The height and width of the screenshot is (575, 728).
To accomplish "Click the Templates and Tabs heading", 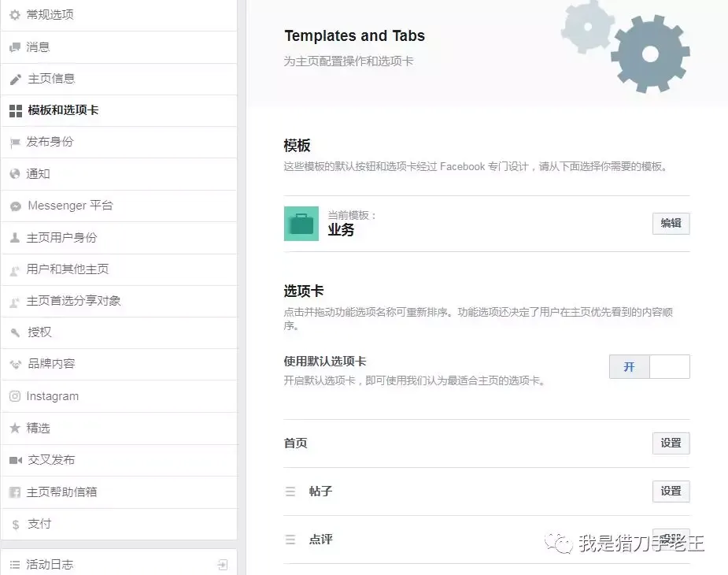I will tap(355, 35).
